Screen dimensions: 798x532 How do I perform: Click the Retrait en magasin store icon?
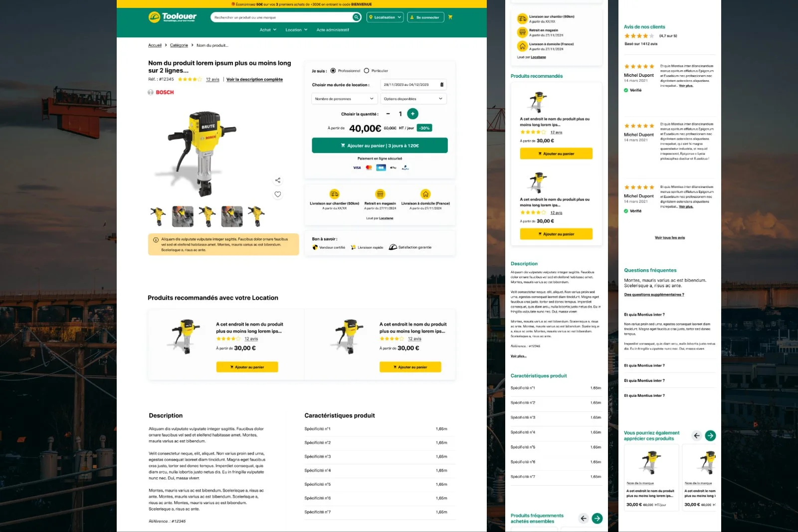(x=380, y=194)
